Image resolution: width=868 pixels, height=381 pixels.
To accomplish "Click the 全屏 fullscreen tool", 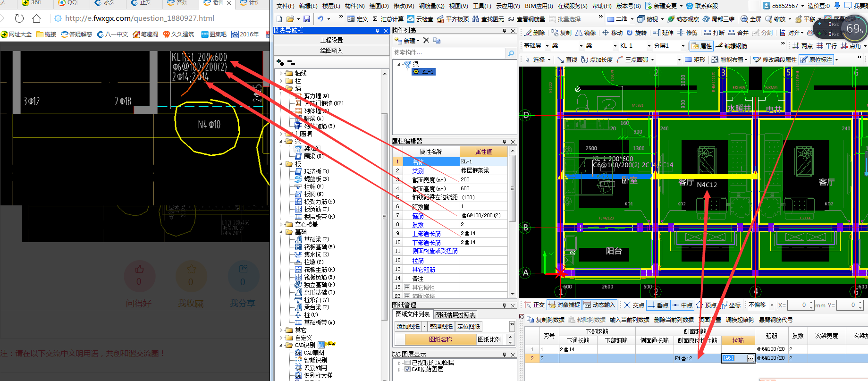I will point(751,19).
